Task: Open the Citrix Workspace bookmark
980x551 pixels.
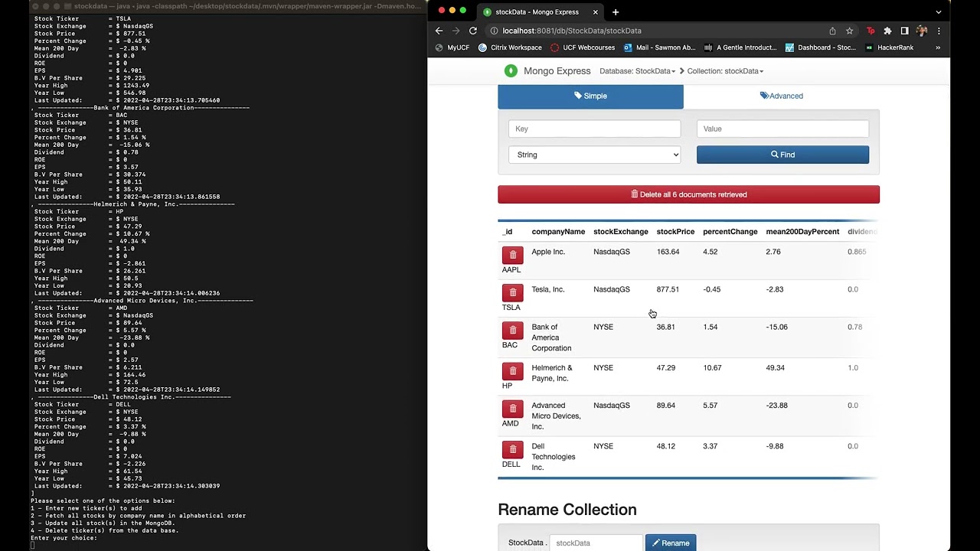Action: [510, 47]
